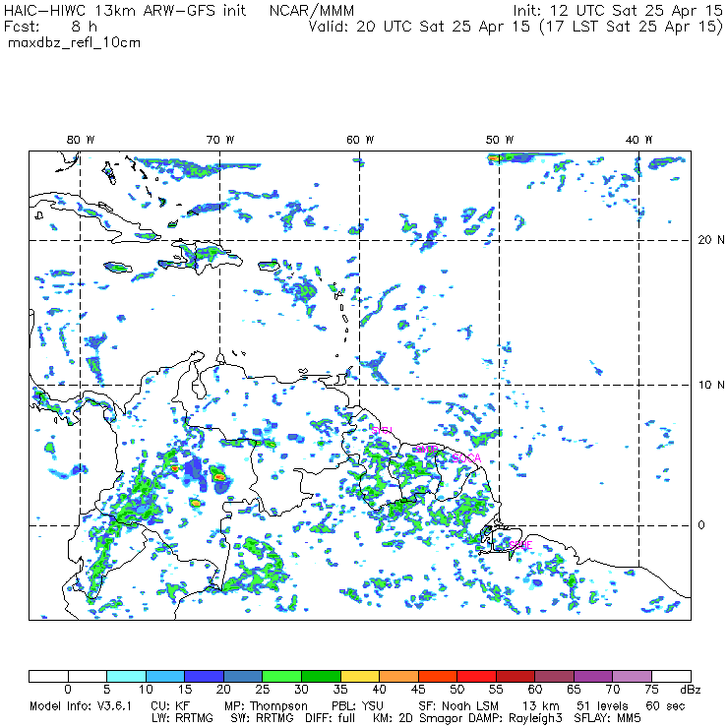
Task: Click the 'DAMP: Rayleigh3' damping text
Action: (x=516, y=719)
